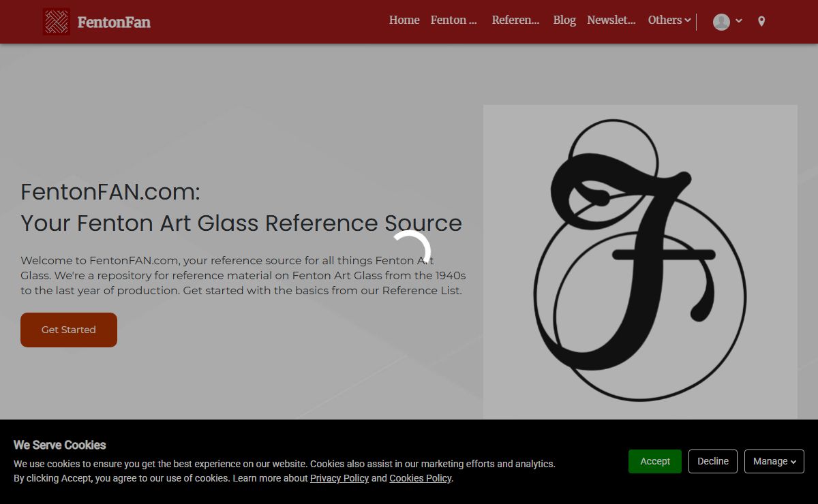
Task: Click the location pin icon
Action: click(761, 22)
